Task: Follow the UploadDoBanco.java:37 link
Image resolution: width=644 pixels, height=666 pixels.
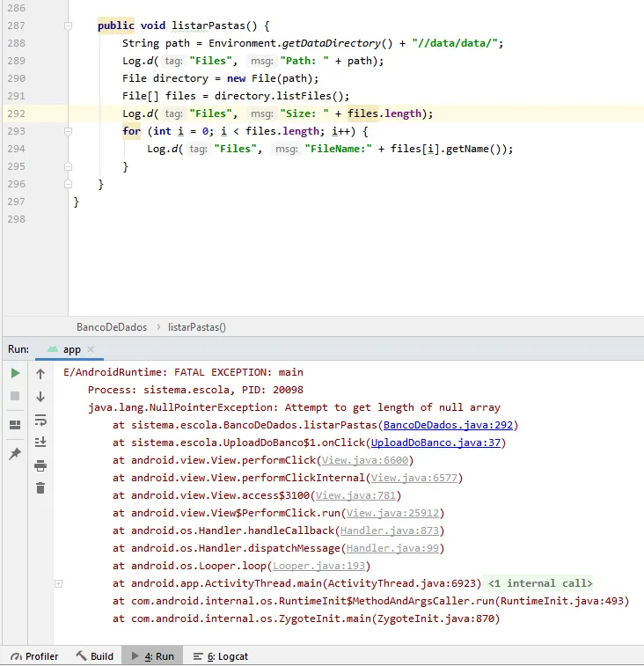Action: coord(435,443)
